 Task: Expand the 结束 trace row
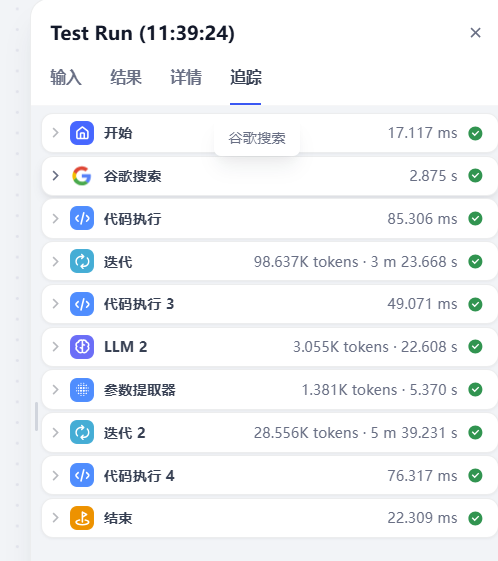click(55, 518)
